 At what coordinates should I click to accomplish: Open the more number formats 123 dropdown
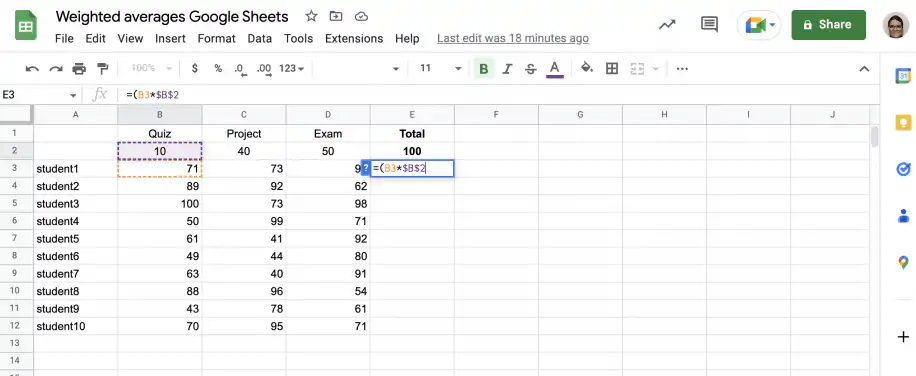tap(292, 68)
